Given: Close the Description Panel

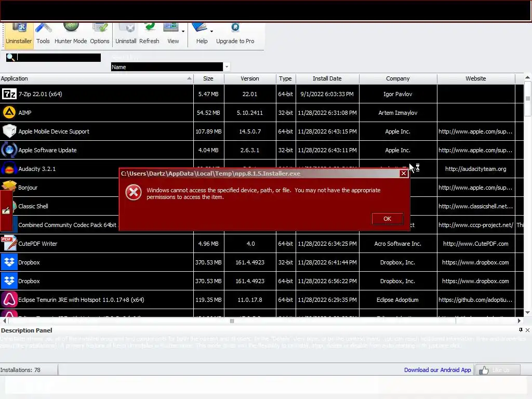Looking at the screenshot, I should pos(528,330).
